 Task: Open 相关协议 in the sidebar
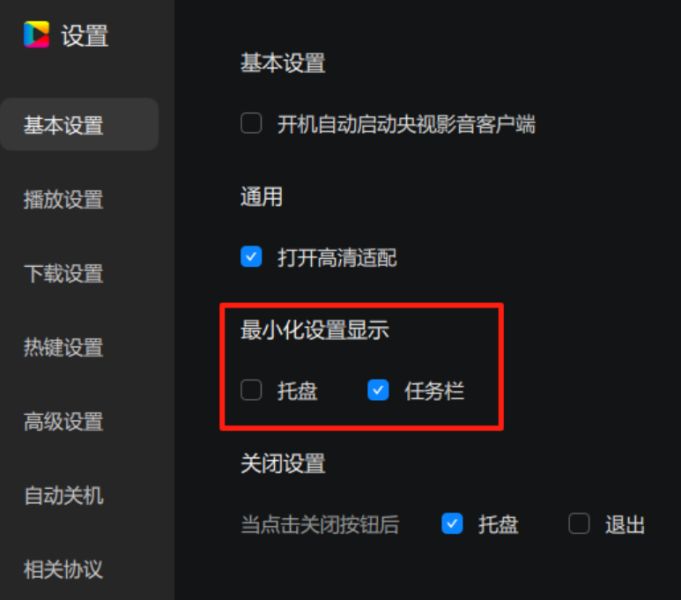[x=63, y=570]
